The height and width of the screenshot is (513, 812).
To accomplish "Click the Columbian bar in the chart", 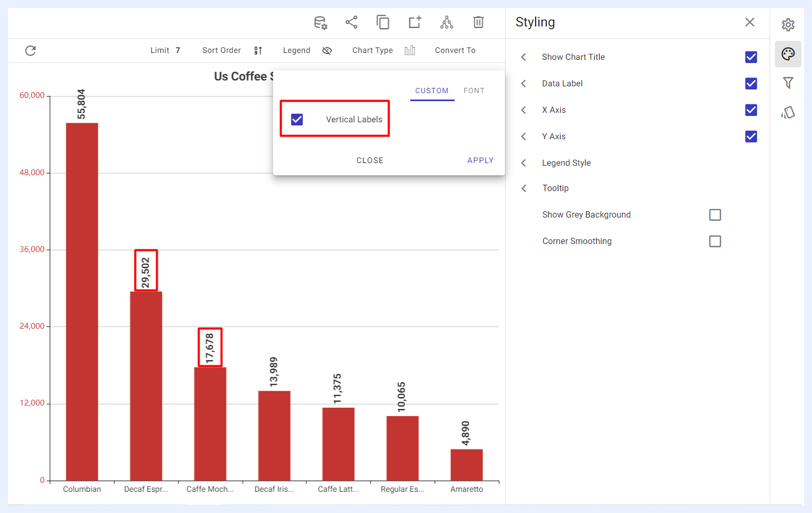I will (x=82, y=302).
